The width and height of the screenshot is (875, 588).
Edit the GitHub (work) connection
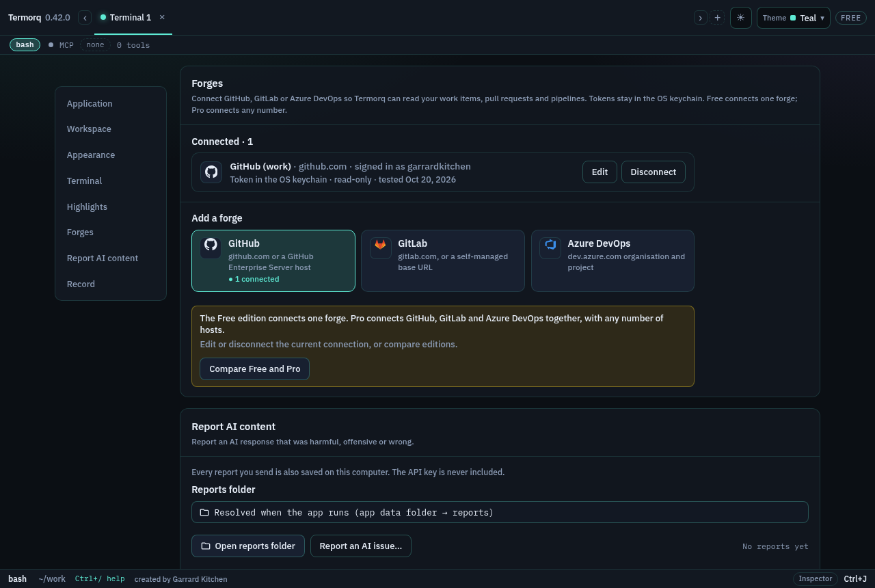600,172
